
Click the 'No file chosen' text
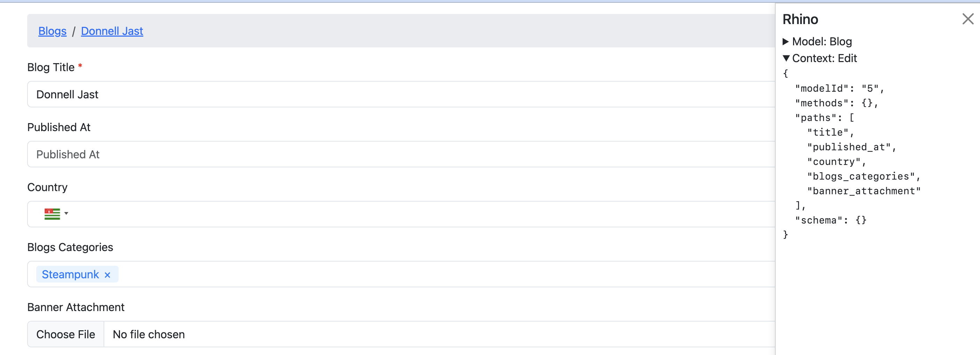coord(149,334)
